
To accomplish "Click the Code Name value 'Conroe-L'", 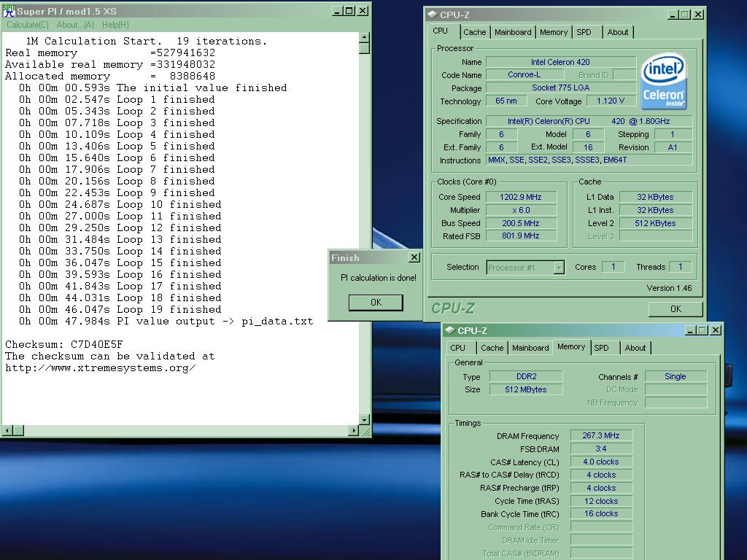I will (x=524, y=75).
